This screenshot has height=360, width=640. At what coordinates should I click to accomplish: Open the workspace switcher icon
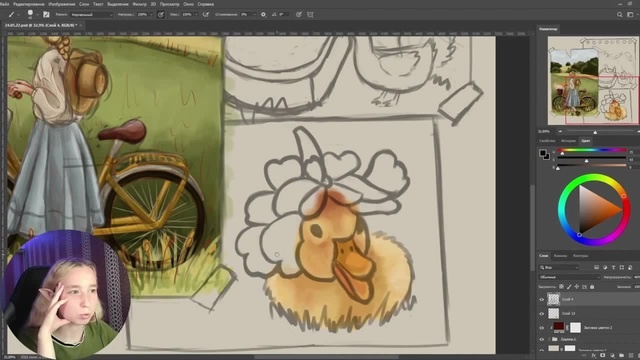630,14
